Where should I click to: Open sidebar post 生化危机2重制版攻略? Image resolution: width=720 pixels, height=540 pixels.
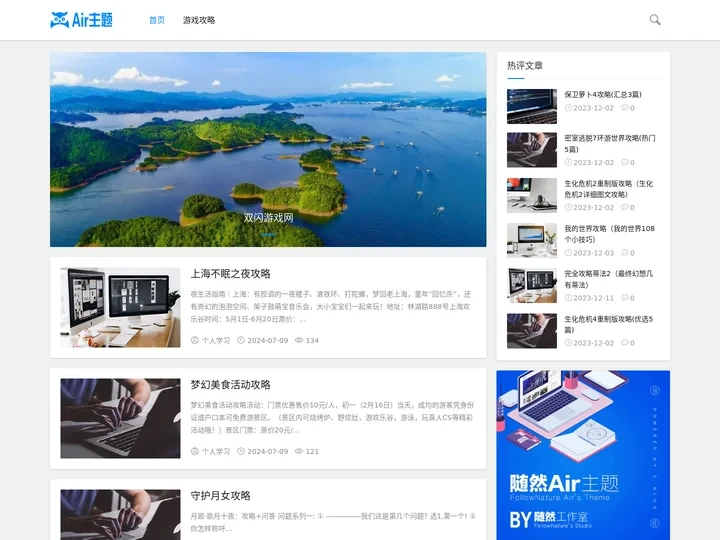pyautogui.click(x=608, y=189)
